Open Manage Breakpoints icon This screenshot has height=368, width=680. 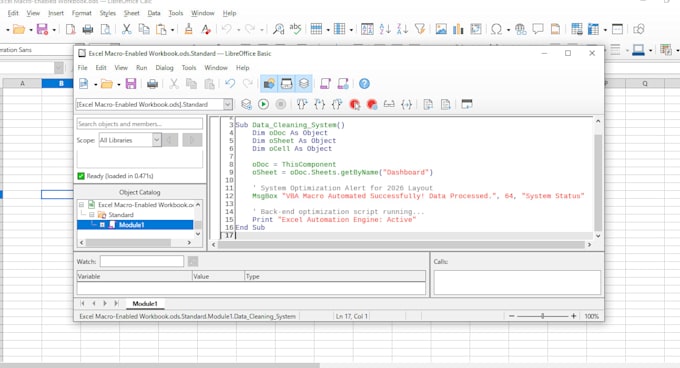point(372,104)
